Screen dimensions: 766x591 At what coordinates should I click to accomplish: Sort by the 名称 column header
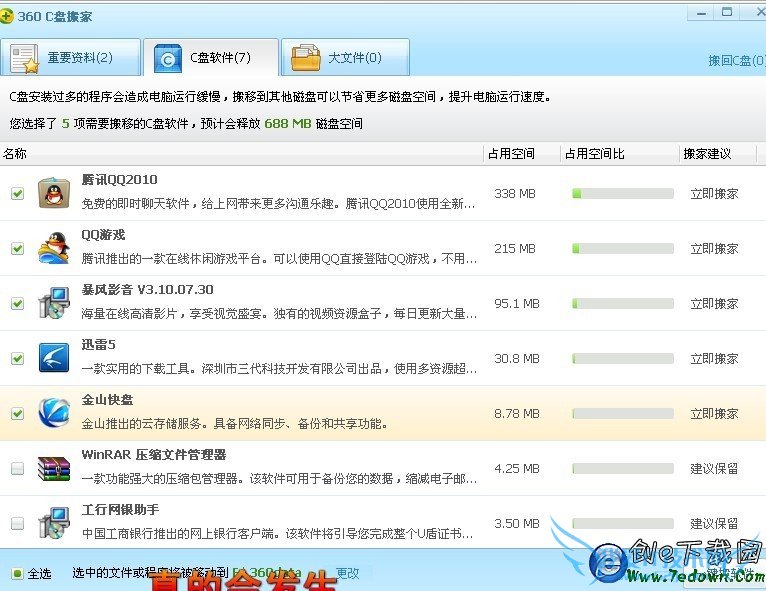pos(241,154)
